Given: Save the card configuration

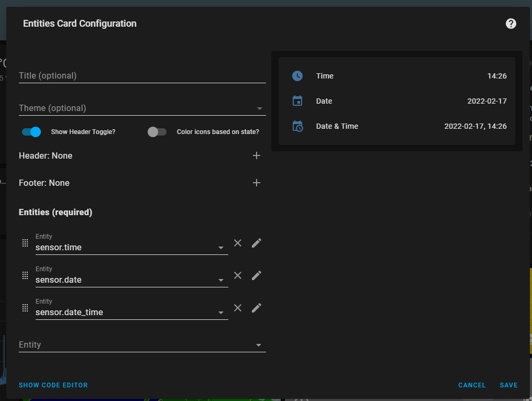Looking at the screenshot, I should click(x=508, y=385).
